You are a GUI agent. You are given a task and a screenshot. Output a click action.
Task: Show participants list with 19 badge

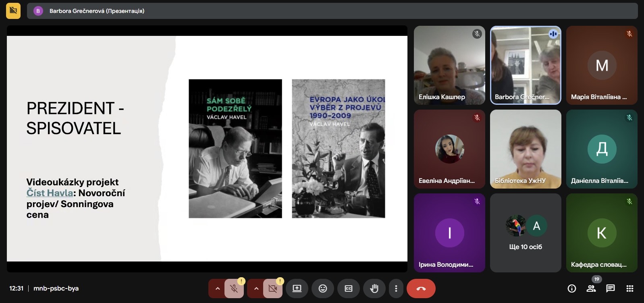(x=591, y=288)
